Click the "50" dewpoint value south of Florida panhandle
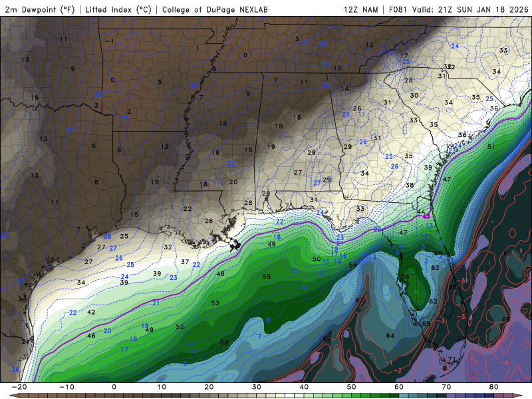This screenshot has width=532, height=399. [x=317, y=259]
